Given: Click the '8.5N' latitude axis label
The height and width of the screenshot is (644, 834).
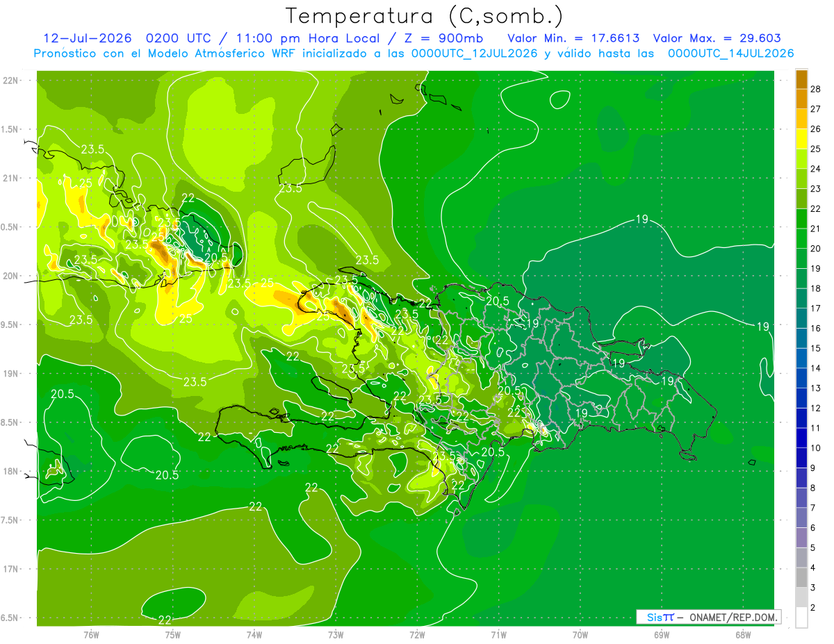Looking at the screenshot, I should click(10, 422).
